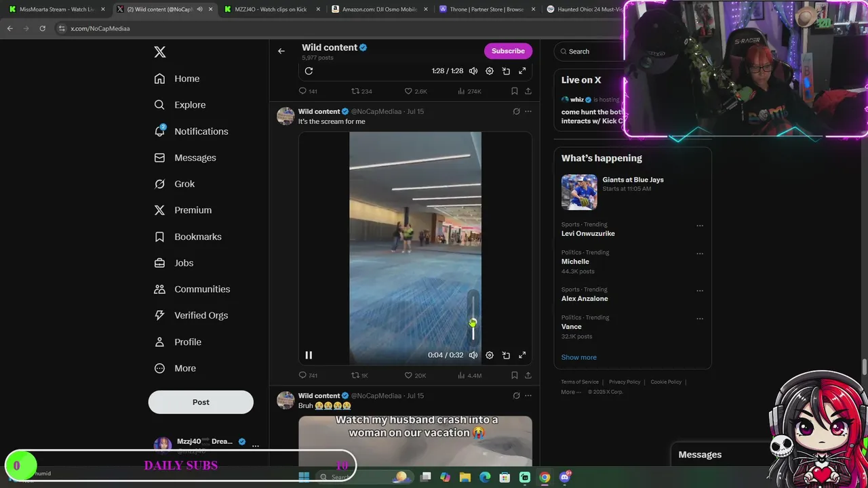Open more options for Michelle trend
868x488 pixels.
[x=700, y=254]
